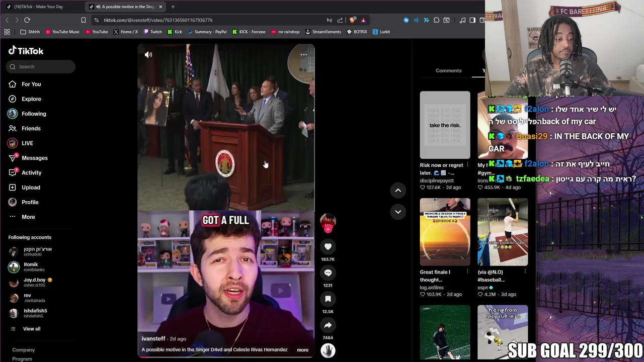Go to previous video with the up arrow
This screenshot has width=644, height=362.
[x=398, y=190]
